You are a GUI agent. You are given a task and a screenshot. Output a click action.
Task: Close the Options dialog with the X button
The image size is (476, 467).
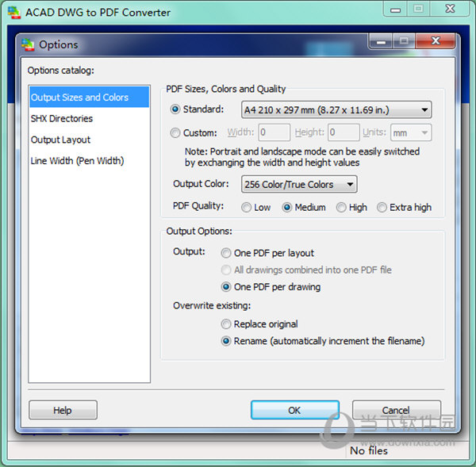click(436, 41)
